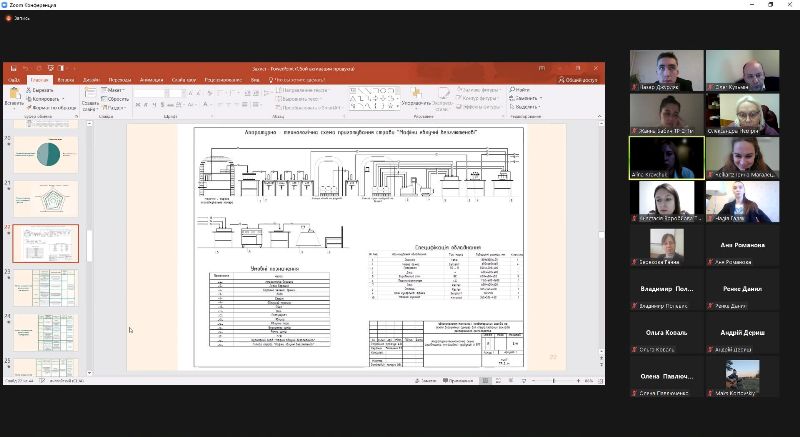Switch to Дизайн tab
800x437 pixels.
click(91, 80)
